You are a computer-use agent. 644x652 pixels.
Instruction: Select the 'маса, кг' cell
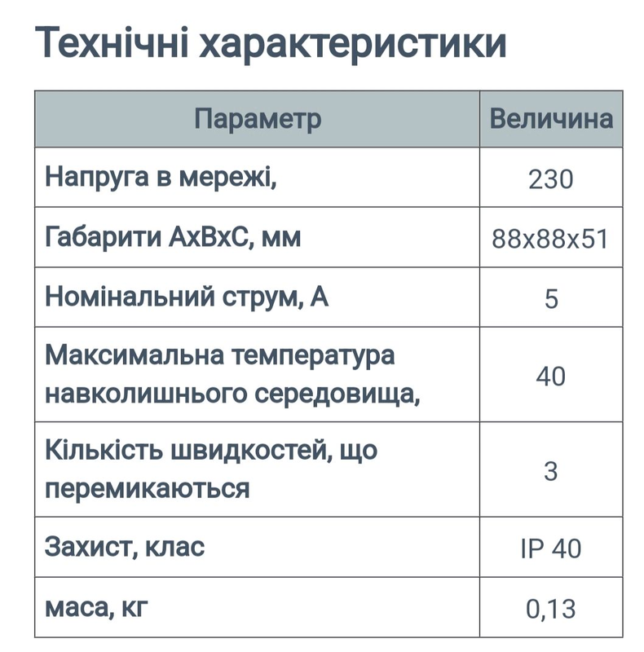257,607
